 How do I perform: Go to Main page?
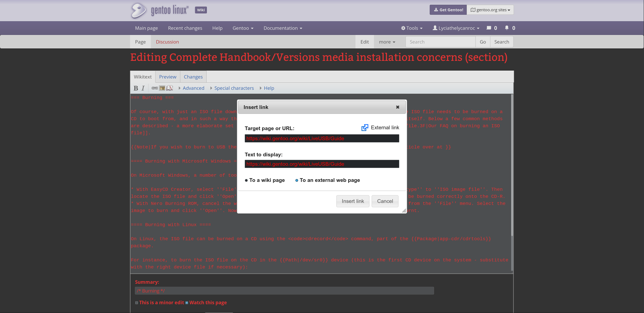pos(146,28)
